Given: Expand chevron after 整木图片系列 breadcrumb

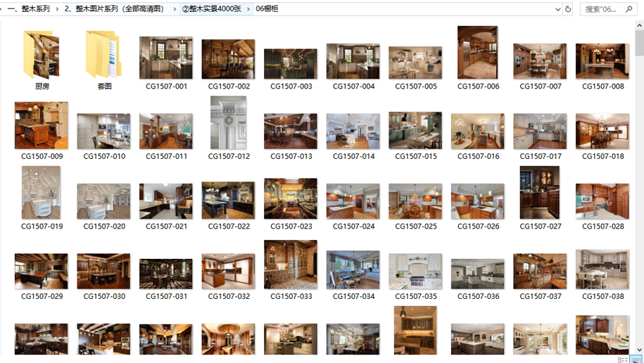Looking at the screenshot, I should (x=175, y=9).
